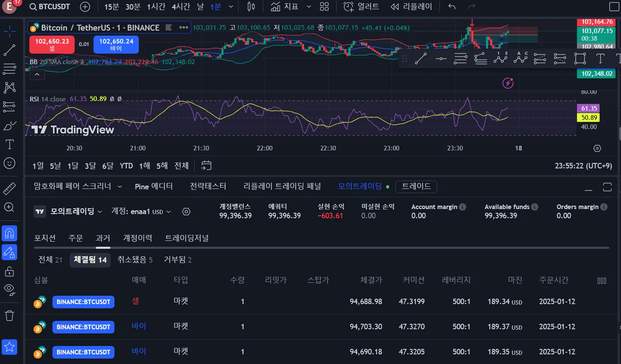Expand the indicator templates dropdown next to 지표
621x364 pixels.
pyautogui.click(x=309, y=7)
